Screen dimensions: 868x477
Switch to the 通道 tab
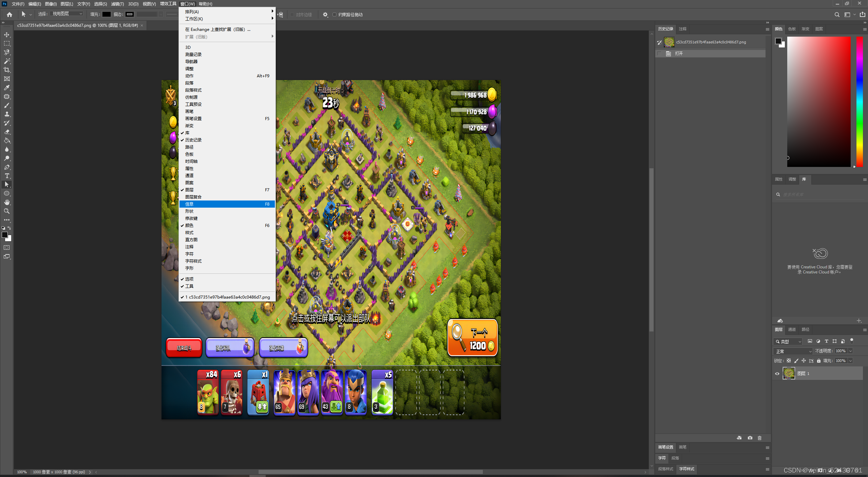pos(792,329)
